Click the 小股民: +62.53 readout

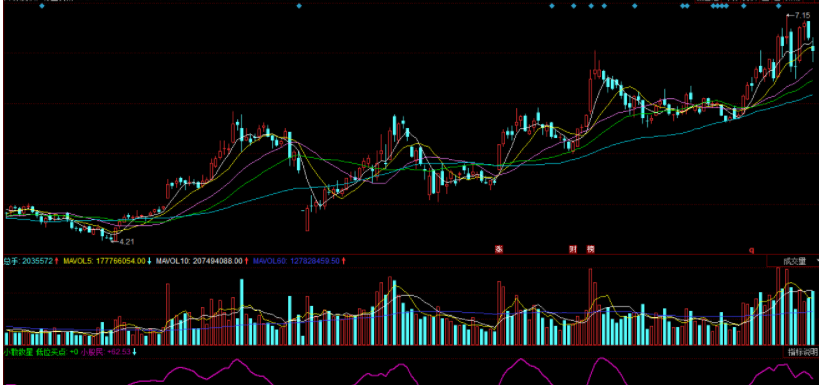click(x=105, y=352)
